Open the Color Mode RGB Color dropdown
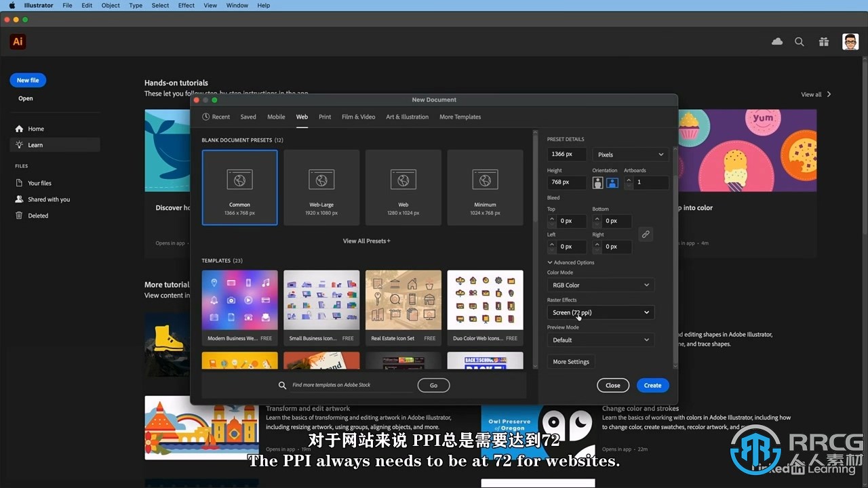868x488 pixels. [601, 285]
